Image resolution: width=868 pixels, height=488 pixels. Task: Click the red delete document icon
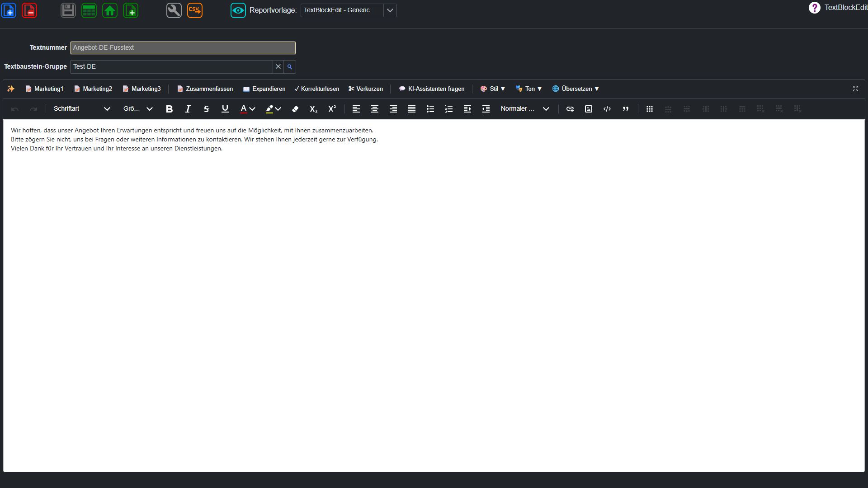(29, 10)
